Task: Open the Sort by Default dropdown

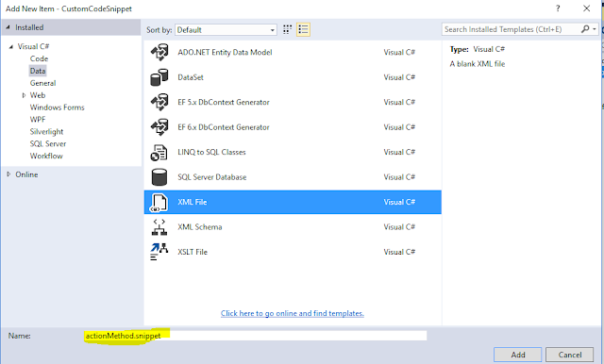Action: pyautogui.click(x=226, y=30)
